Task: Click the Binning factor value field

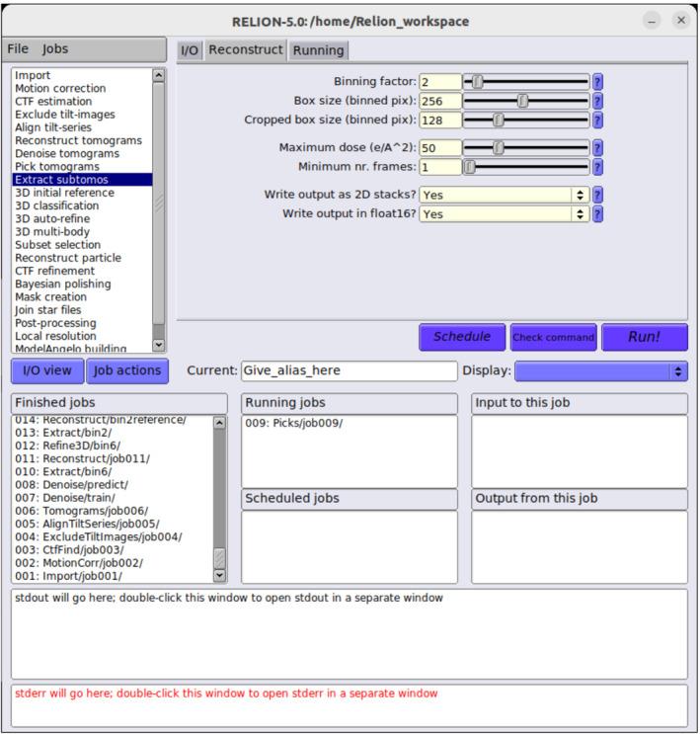Action: click(440, 82)
